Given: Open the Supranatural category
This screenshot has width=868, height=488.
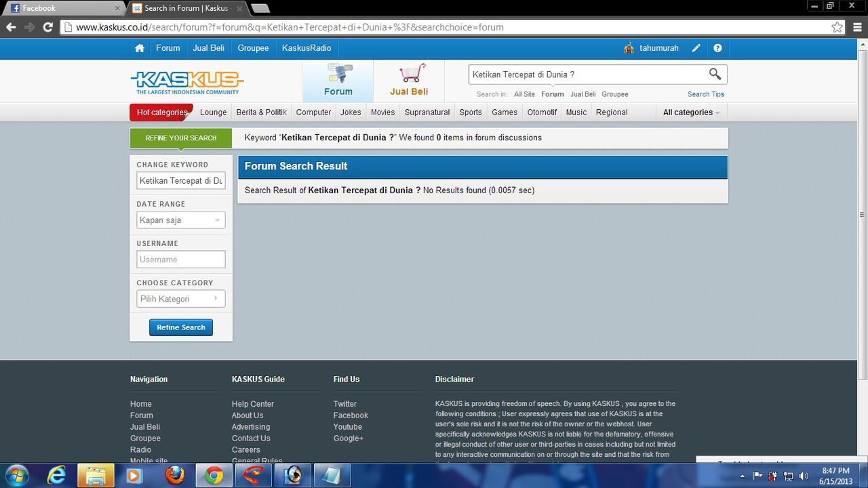Looking at the screenshot, I should [x=427, y=113].
